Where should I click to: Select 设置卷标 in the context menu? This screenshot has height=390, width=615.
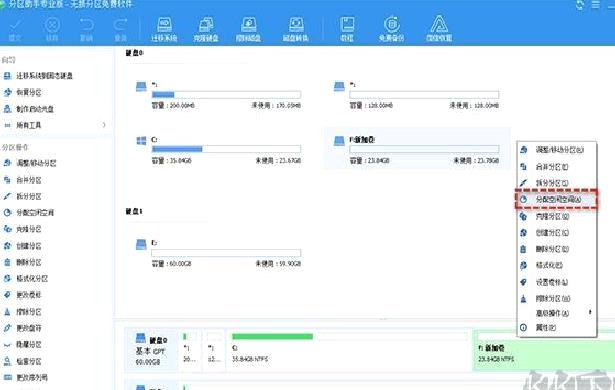pyautogui.click(x=557, y=282)
